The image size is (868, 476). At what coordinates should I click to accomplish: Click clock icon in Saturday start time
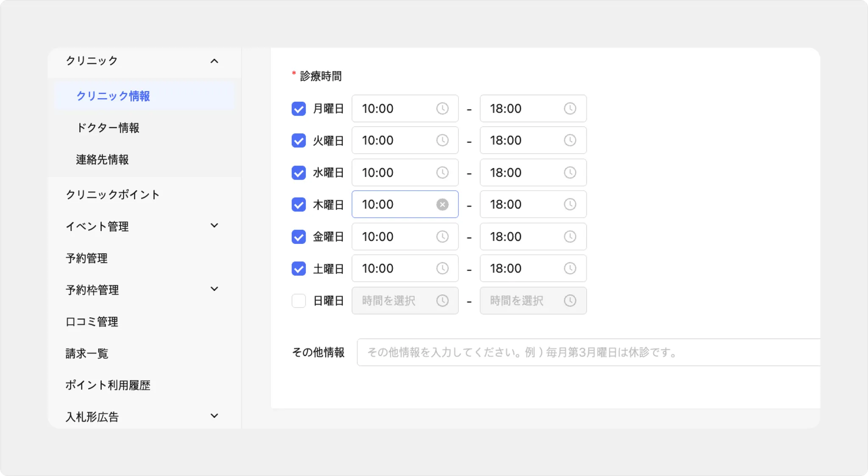442,268
